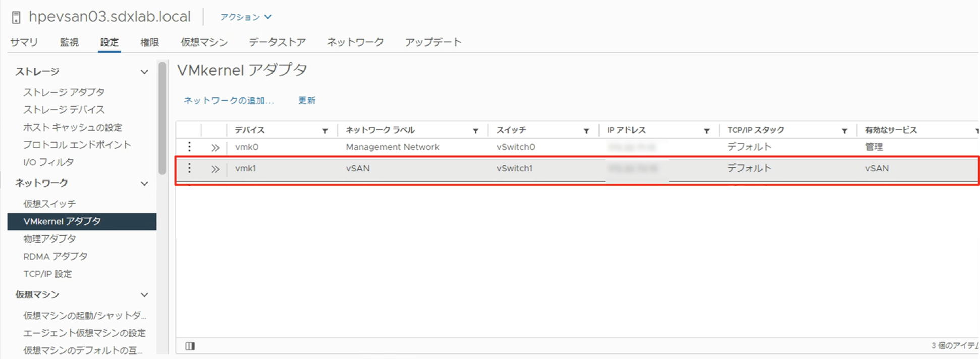This screenshot has height=359, width=980.
Task: Open the column chooser icon below the table
Action: pos(190,346)
